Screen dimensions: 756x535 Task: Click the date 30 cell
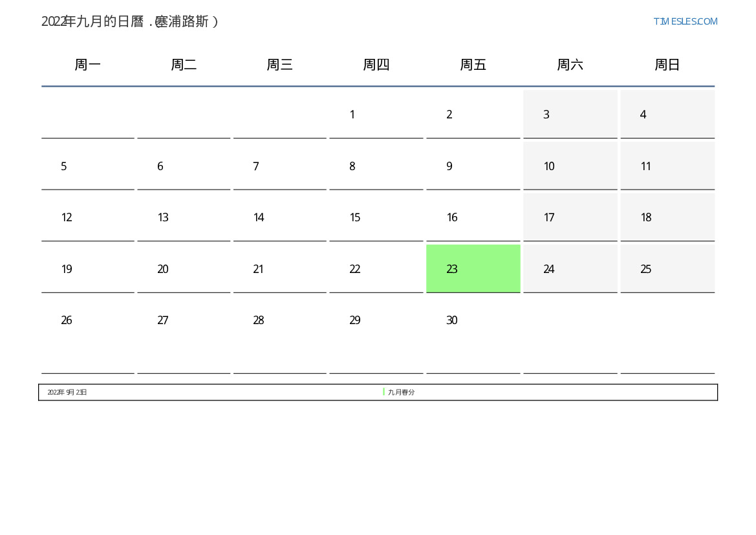click(x=473, y=320)
